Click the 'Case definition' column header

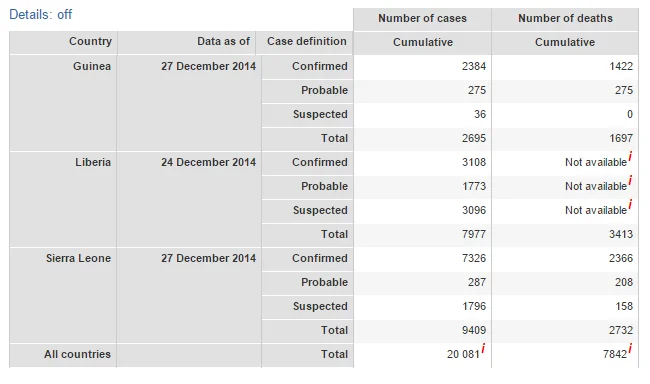pos(305,42)
